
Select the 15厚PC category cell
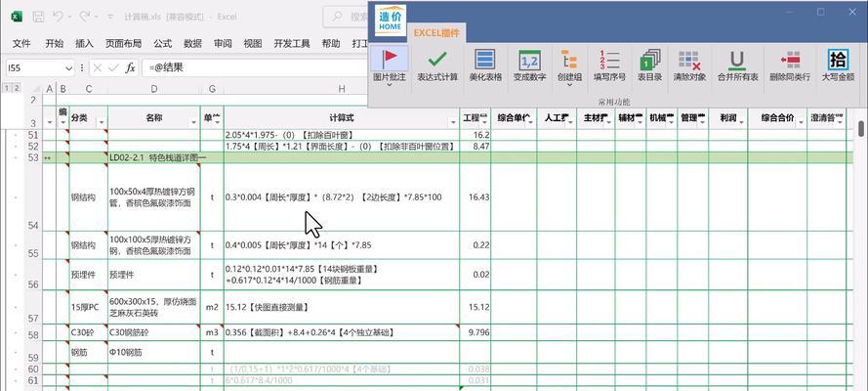[x=88, y=307]
